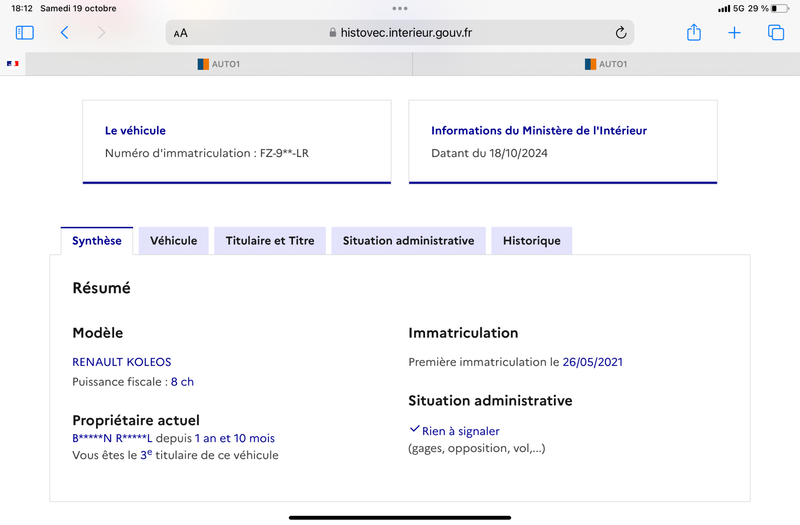Viewport: 800px width, 525px height.
Task: Click the (gages, opposition, vol,...) note
Action: pos(477,448)
